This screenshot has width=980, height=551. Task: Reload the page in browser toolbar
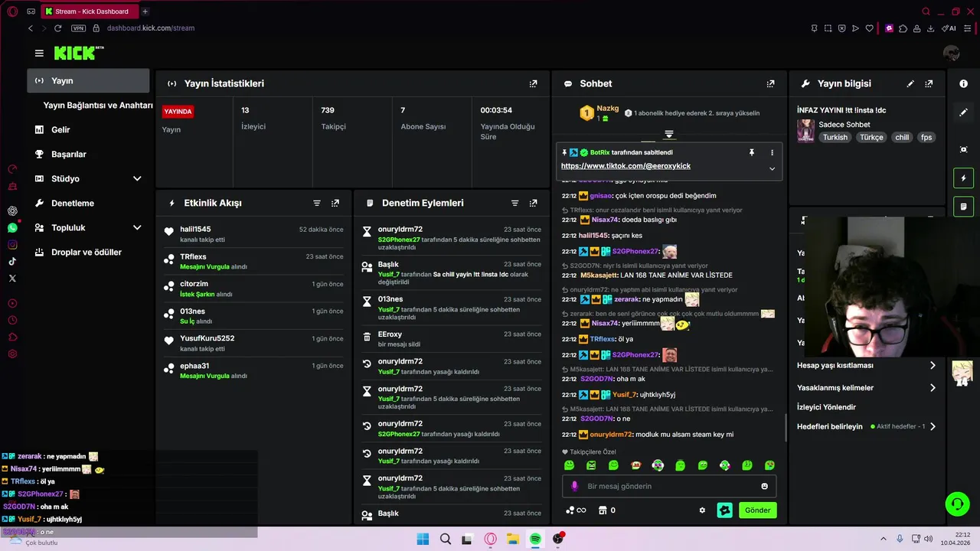click(x=57, y=28)
